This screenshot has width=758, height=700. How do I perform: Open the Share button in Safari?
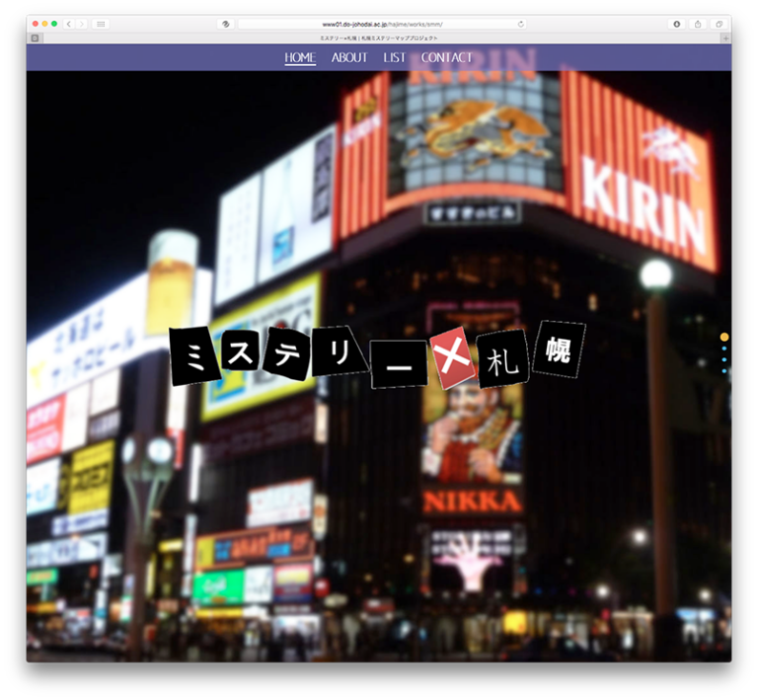tap(698, 24)
